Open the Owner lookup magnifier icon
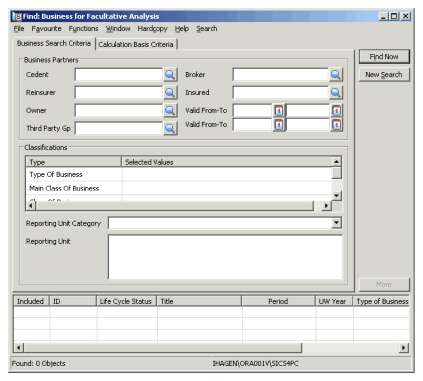The width and height of the screenshot is (423, 381). (x=170, y=111)
